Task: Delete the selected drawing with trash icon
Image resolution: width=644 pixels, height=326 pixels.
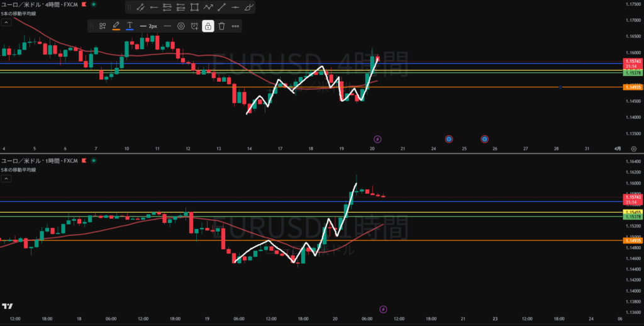Action: point(221,26)
